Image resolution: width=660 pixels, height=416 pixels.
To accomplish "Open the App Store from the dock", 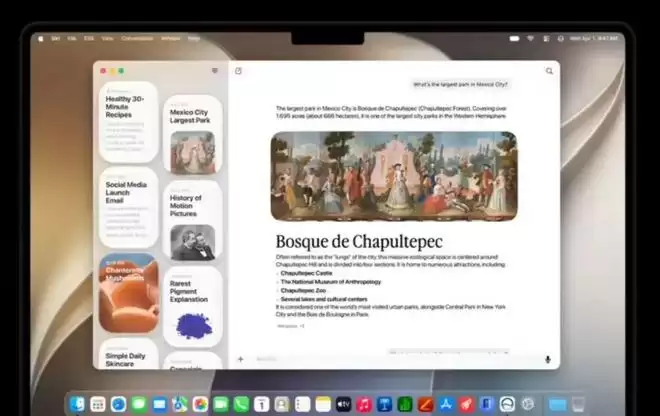I will coord(446,405).
